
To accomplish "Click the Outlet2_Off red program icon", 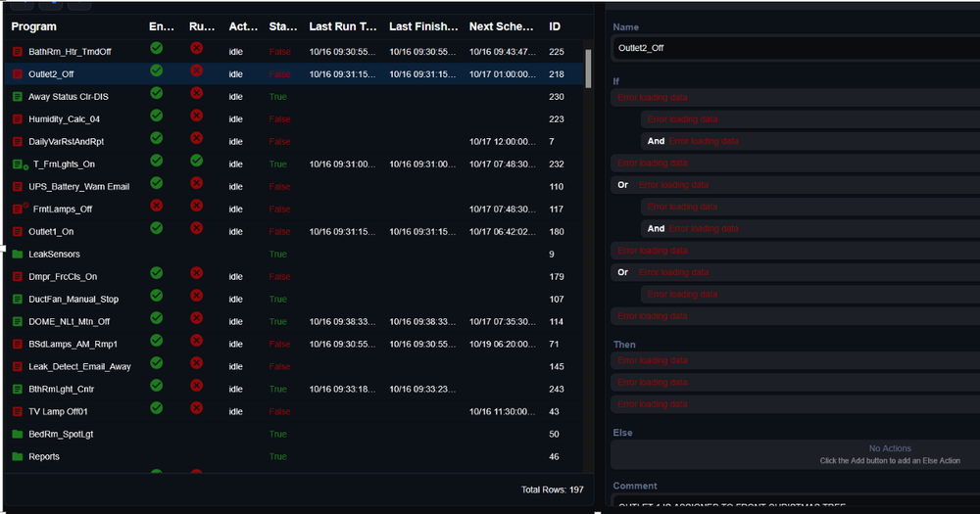I will 18,74.
